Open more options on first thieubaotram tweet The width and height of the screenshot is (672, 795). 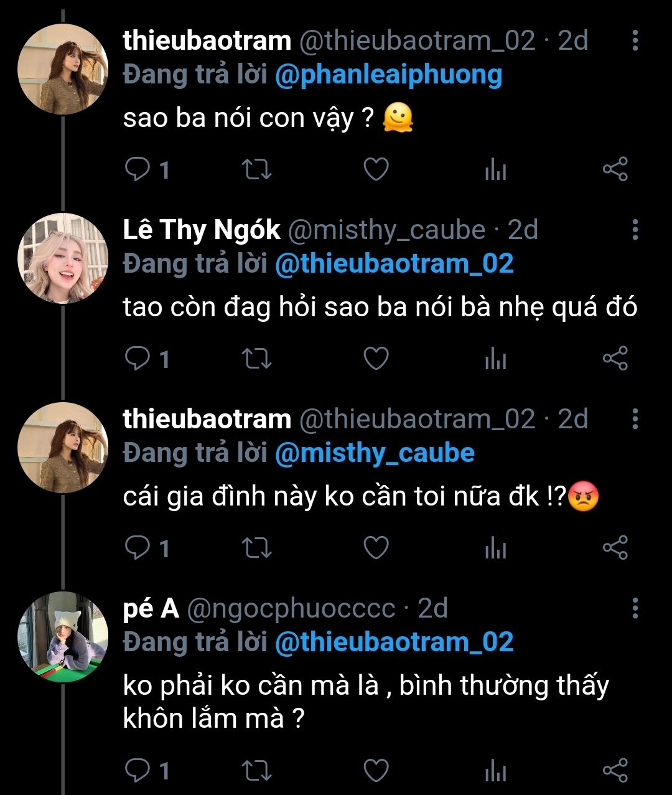(x=635, y=40)
